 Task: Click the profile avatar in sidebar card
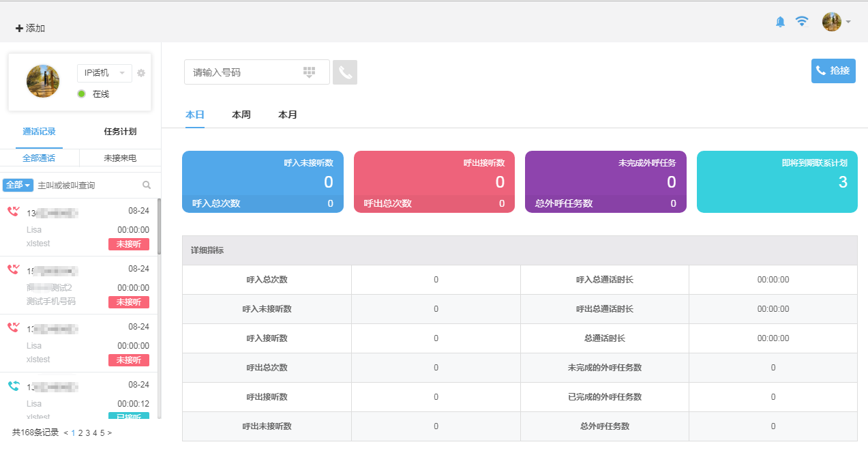point(43,81)
